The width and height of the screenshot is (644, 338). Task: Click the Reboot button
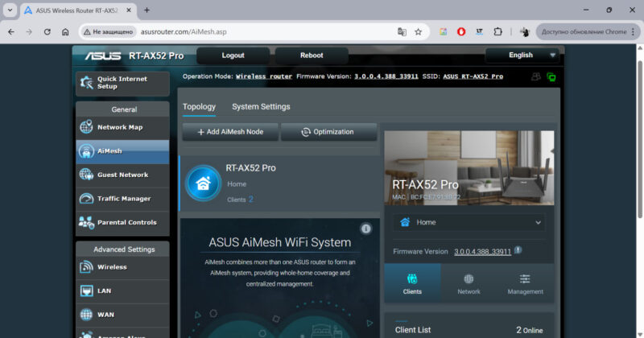coord(312,56)
